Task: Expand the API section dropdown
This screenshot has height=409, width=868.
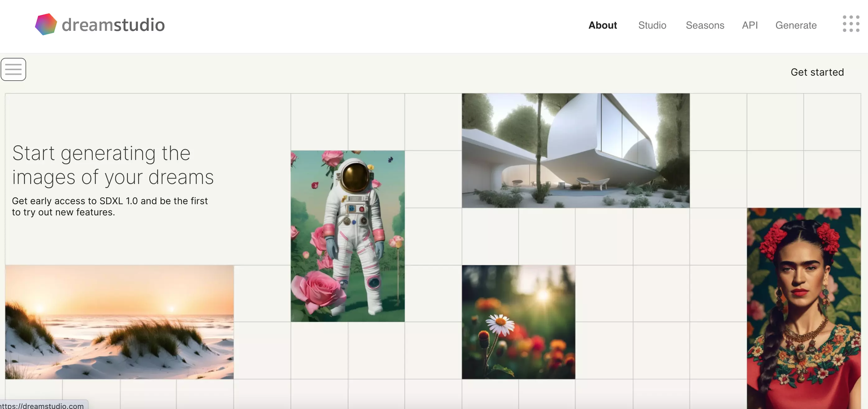Action: (750, 24)
